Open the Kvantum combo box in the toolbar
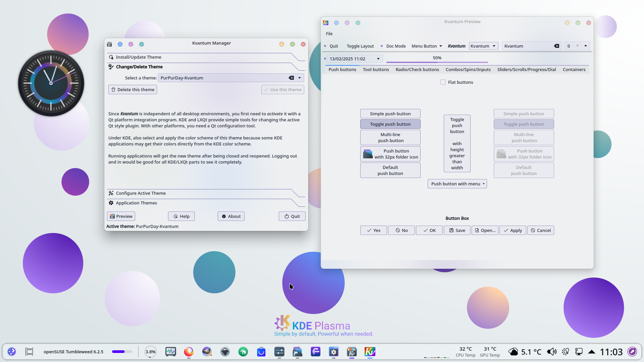Screen dimensions: 644x362 (483, 46)
